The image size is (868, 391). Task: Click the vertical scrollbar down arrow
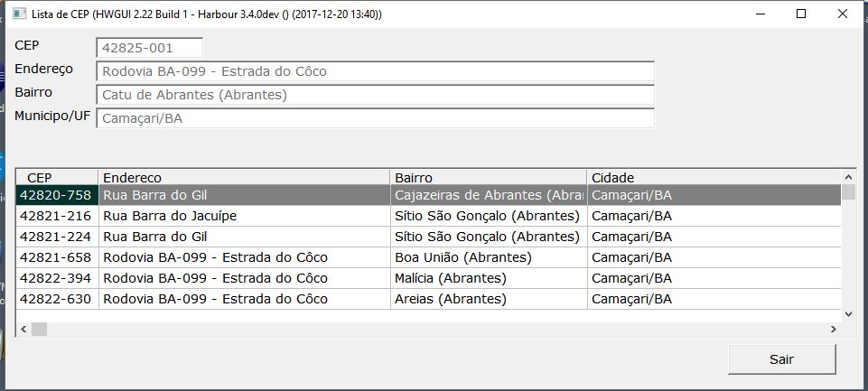848,313
